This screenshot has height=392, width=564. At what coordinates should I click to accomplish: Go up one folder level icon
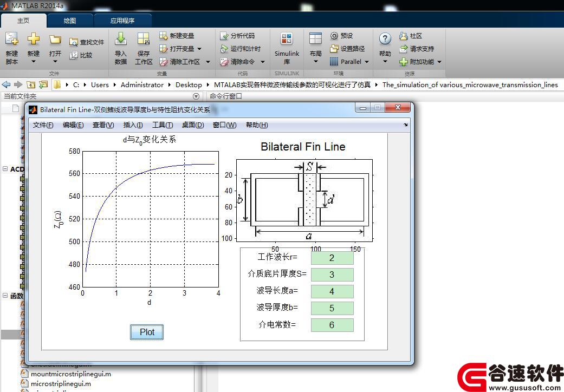[31, 85]
